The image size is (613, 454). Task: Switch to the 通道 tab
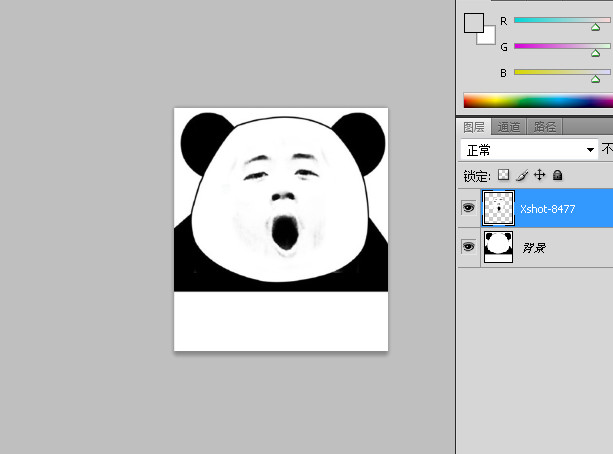tap(509, 127)
